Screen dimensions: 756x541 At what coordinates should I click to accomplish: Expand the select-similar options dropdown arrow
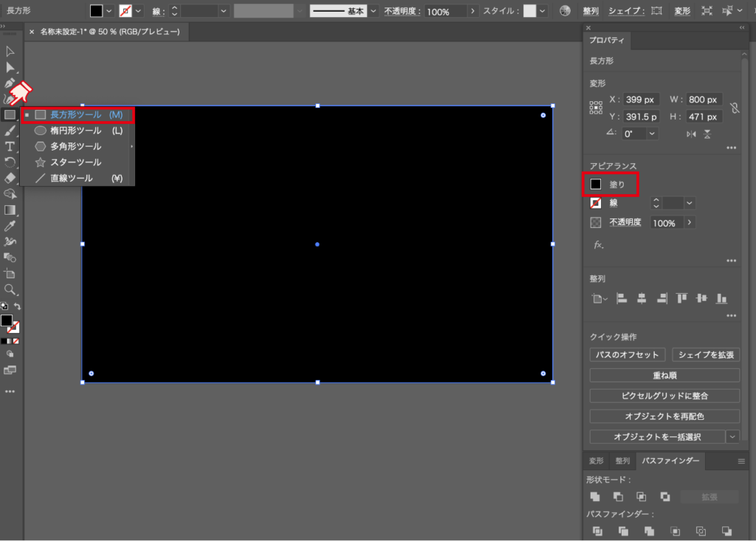732,437
